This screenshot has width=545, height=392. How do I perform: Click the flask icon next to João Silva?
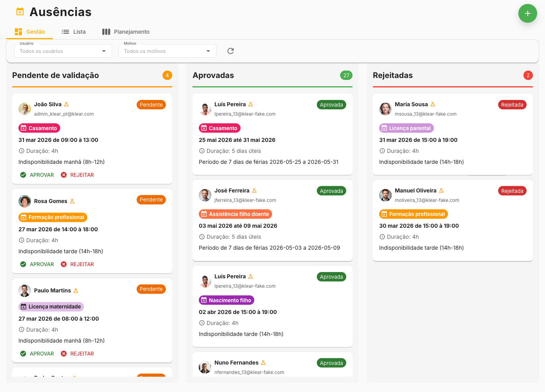click(x=66, y=104)
